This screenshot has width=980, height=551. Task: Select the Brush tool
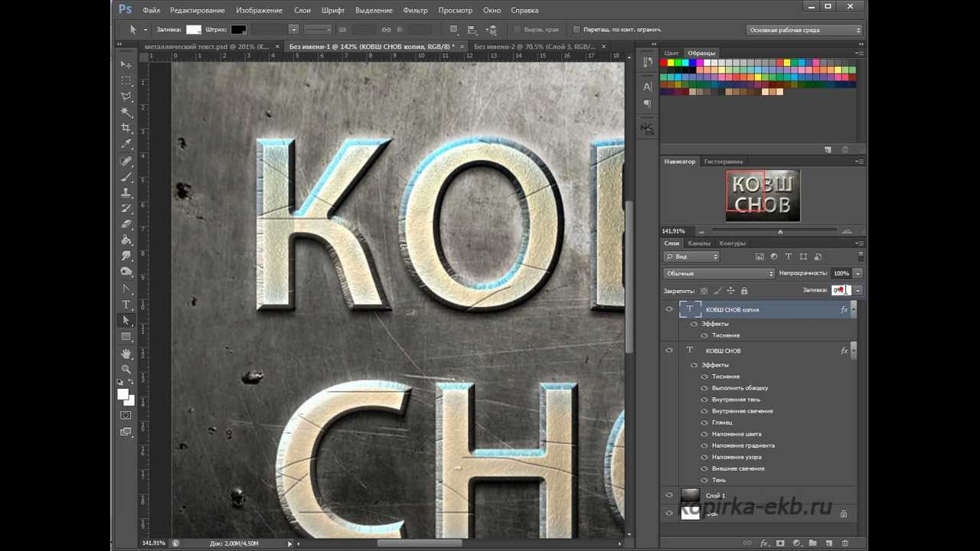(x=126, y=178)
